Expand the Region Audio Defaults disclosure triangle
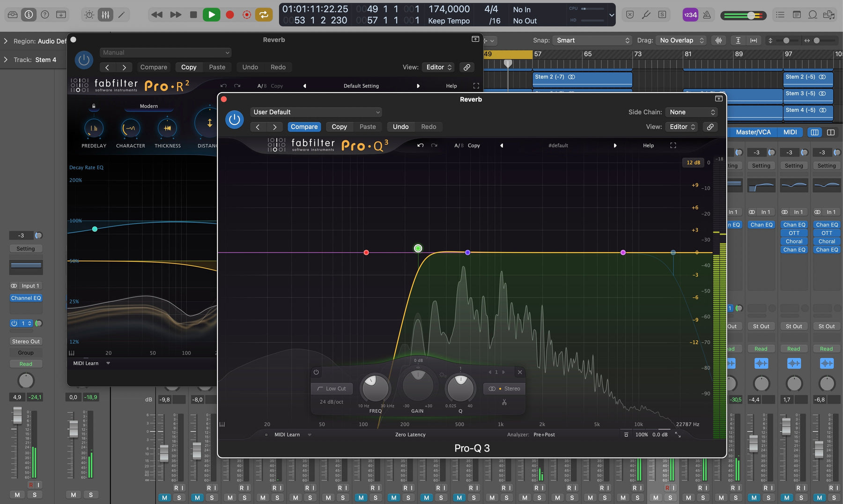The height and width of the screenshot is (504, 843). tap(6, 41)
